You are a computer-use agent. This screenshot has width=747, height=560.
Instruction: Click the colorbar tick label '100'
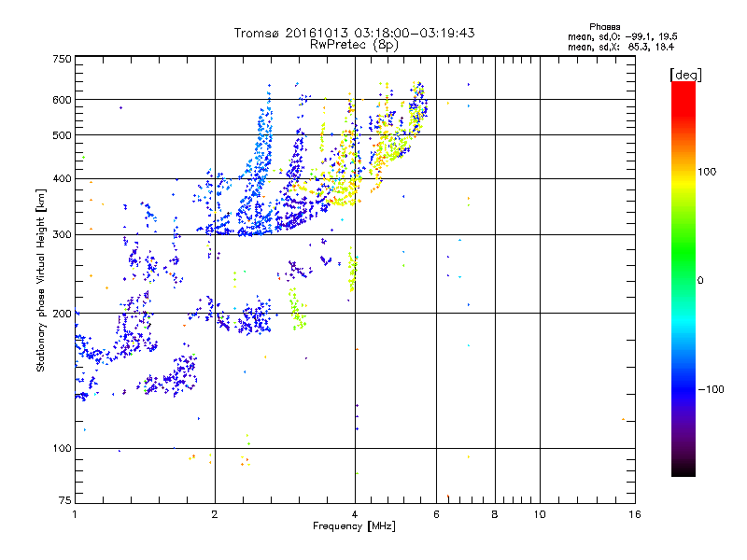[707, 172]
